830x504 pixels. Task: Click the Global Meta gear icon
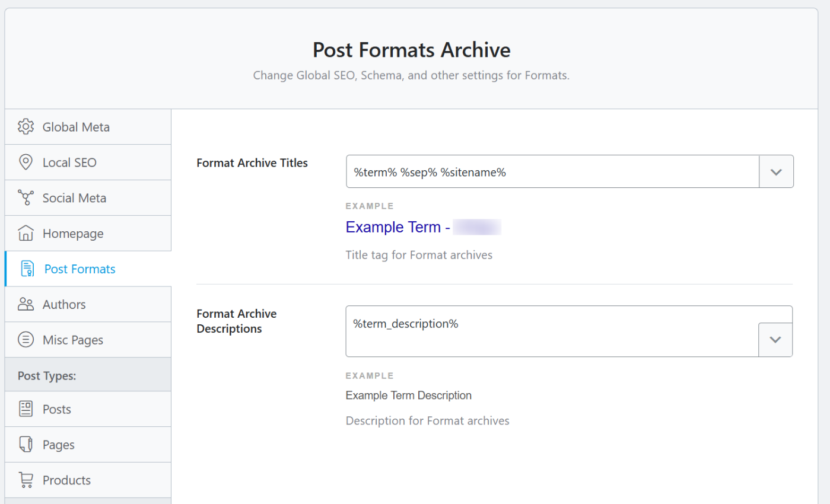pos(26,127)
